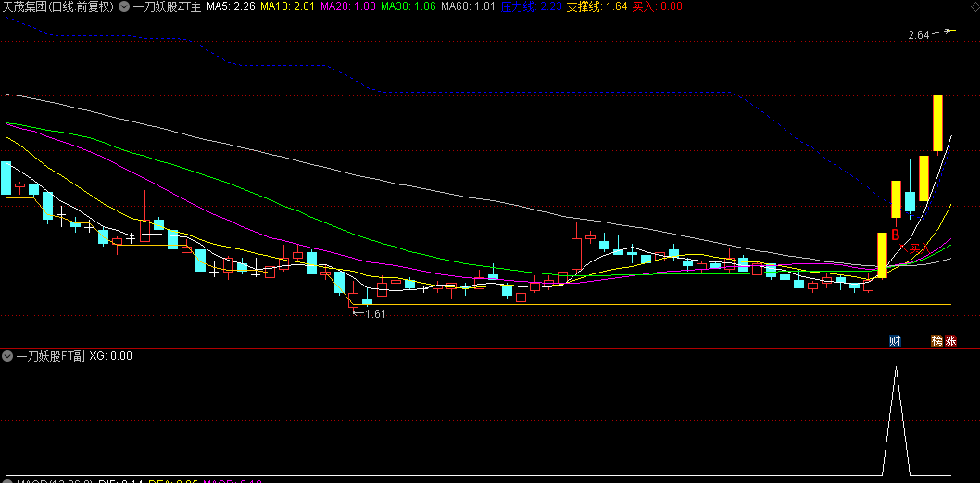Click the 一刀妖股FT副 indicator name
980x483 pixels.
[x=50, y=356]
